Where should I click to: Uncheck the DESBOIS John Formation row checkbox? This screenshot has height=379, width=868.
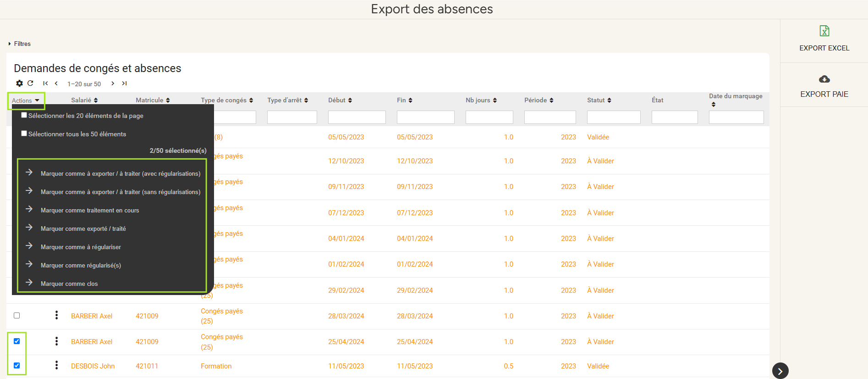(17, 366)
